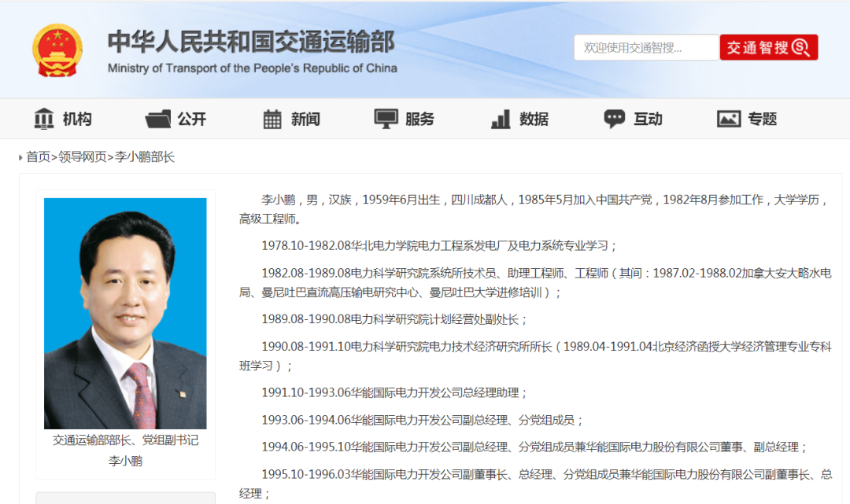This screenshot has height=504, width=850.
Task: Select the 数据 menu label
Action: click(534, 119)
